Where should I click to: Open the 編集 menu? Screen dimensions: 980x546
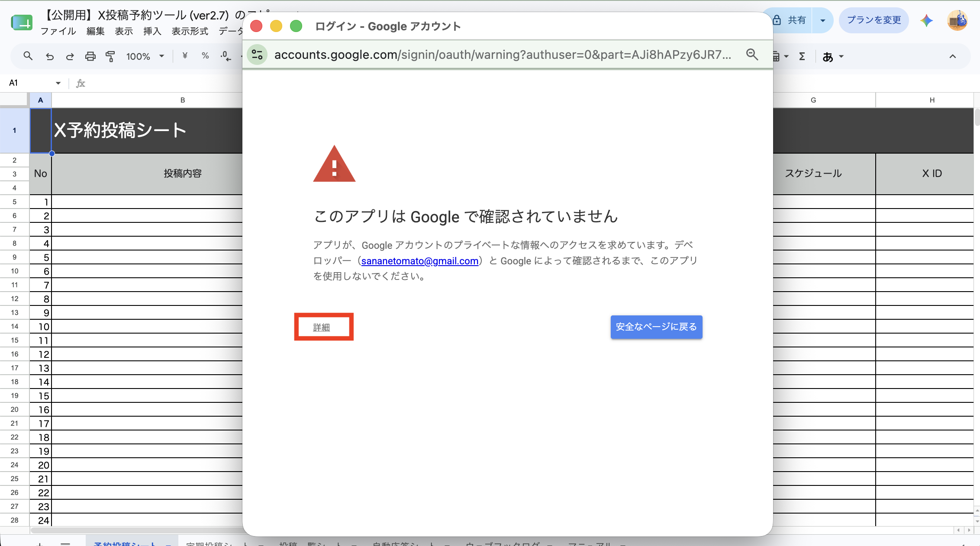tap(95, 31)
